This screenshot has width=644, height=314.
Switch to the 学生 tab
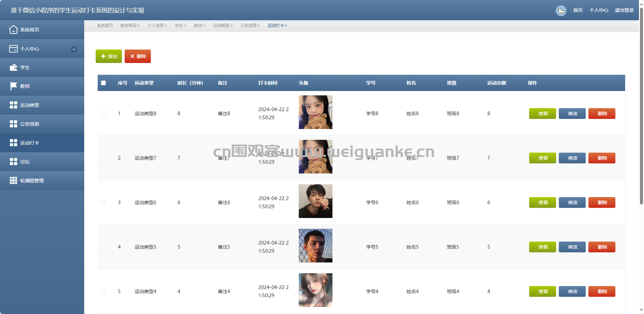[x=179, y=26]
